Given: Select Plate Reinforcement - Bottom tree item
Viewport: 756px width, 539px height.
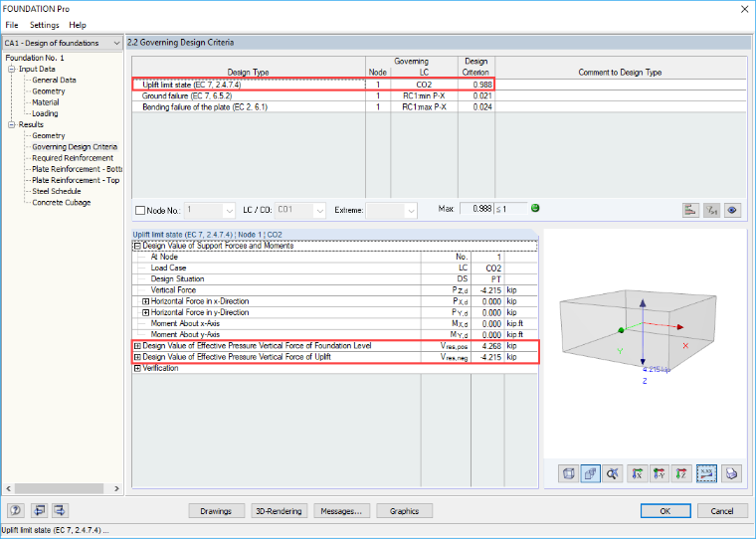Looking at the screenshot, I should [x=77, y=169].
